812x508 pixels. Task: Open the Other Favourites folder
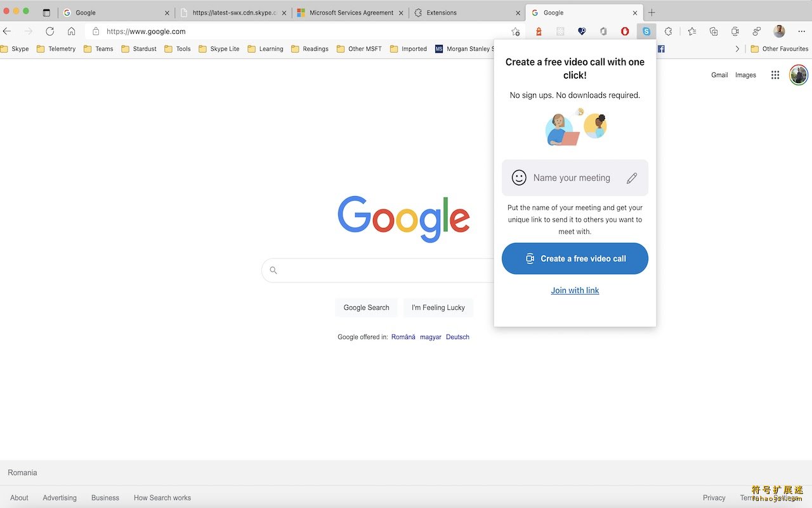click(x=780, y=49)
